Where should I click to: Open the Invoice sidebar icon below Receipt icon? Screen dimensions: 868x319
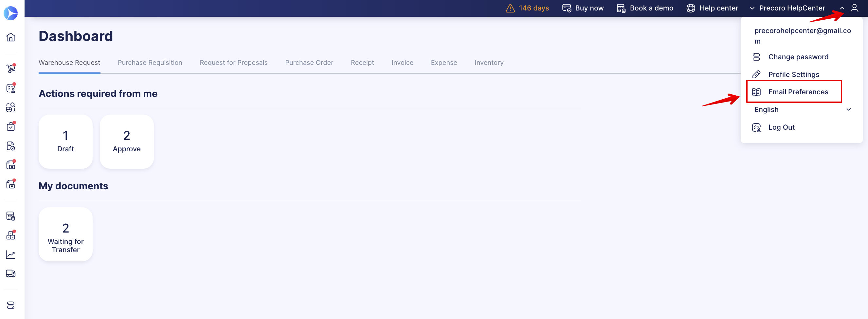(x=11, y=165)
